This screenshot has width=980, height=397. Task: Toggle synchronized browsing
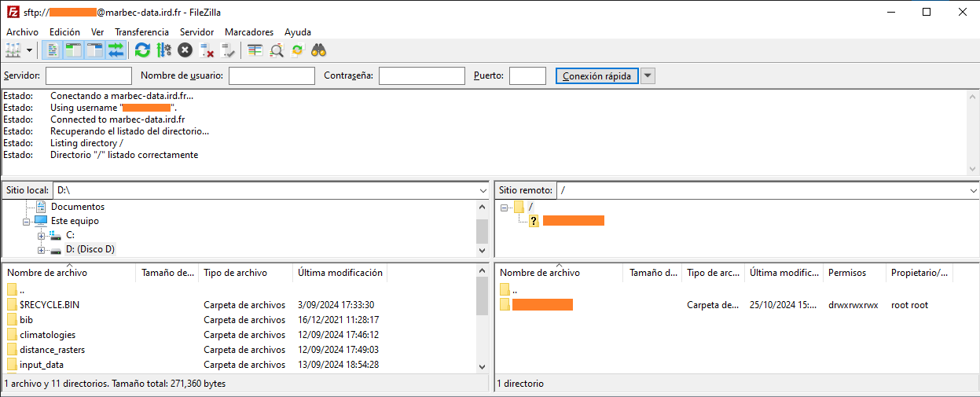297,50
